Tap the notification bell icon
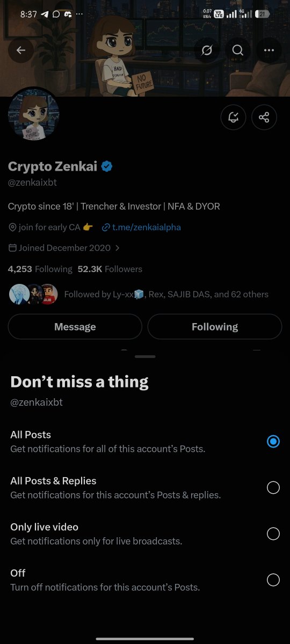Image resolution: width=290 pixels, height=644 pixels. click(x=233, y=118)
